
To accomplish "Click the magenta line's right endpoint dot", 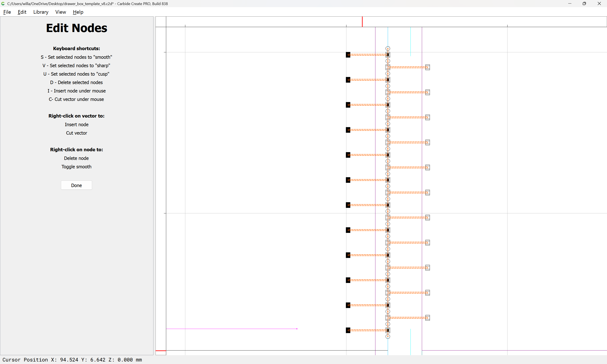I will [x=297, y=329].
